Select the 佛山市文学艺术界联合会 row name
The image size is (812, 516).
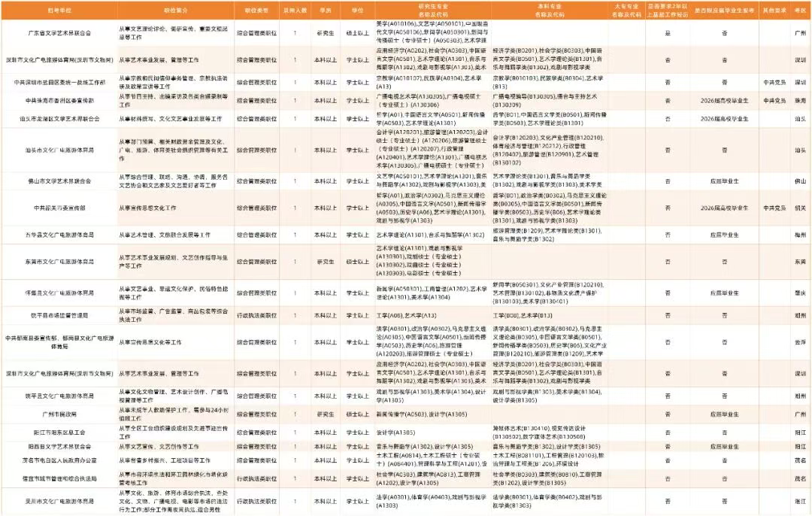[59, 181]
